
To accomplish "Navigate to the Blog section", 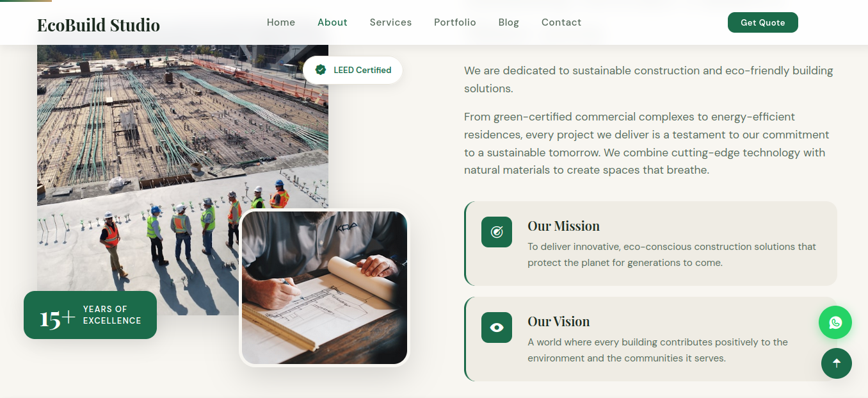I will 508,22.
